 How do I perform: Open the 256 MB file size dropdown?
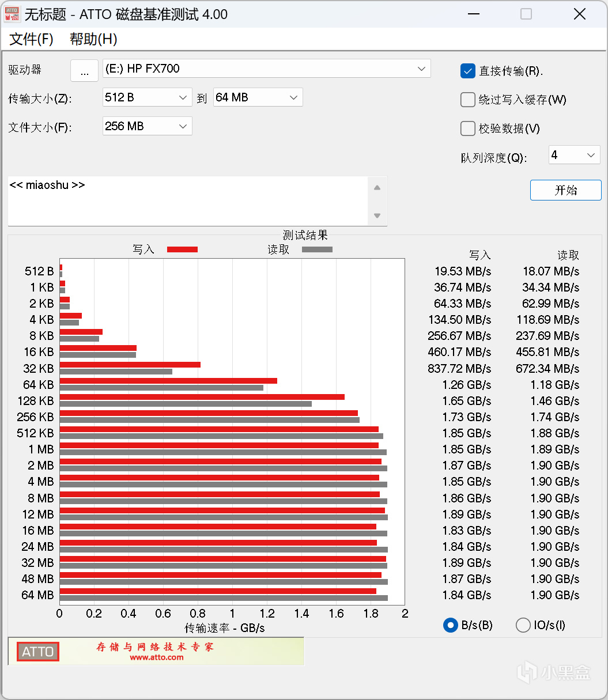(x=147, y=126)
